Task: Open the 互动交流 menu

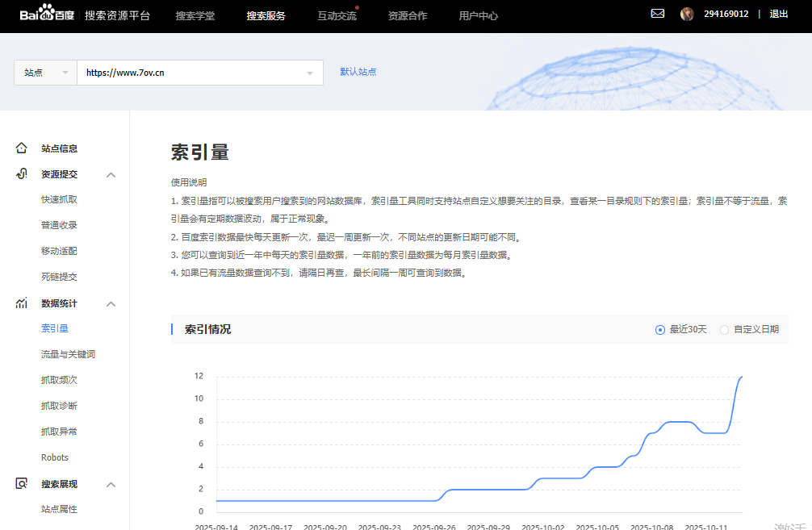Action: [x=337, y=15]
